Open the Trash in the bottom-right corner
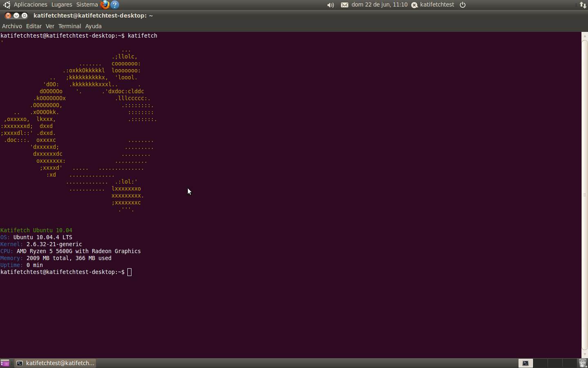The height and width of the screenshot is (368, 588). click(583, 363)
